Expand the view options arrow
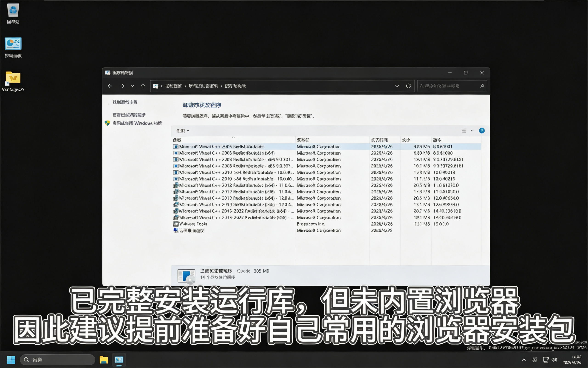The height and width of the screenshot is (368, 588). pyautogui.click(x=472, y=131)
